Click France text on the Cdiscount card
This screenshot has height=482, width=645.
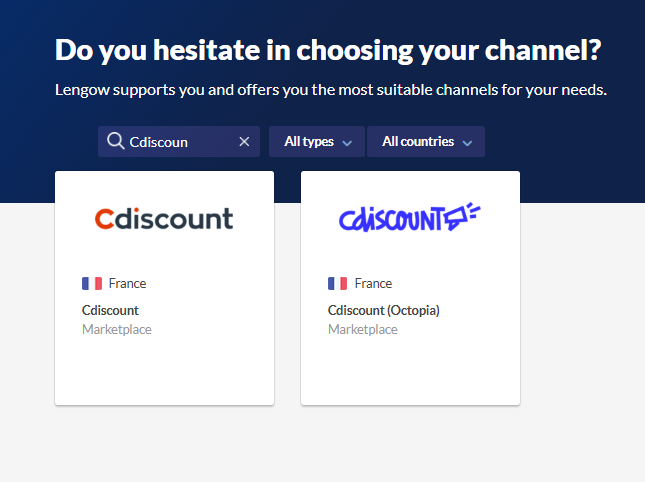pyautogui.click(x=128, y=283)
